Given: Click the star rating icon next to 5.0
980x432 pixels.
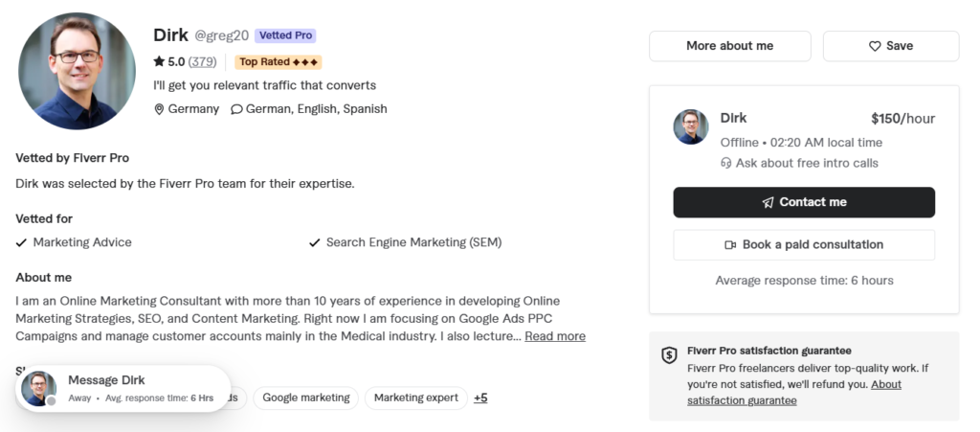Looking at the screenshot, I should tap(159, 61).
